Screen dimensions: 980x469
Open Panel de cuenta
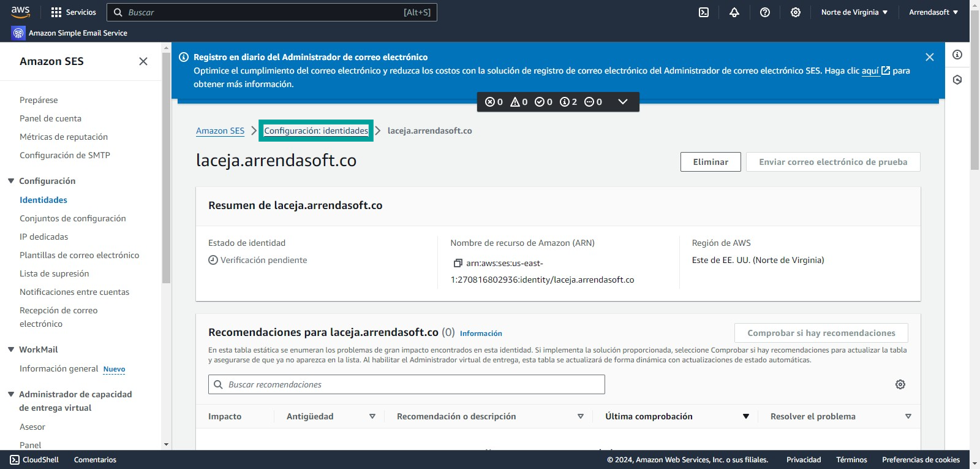[50, 118]
